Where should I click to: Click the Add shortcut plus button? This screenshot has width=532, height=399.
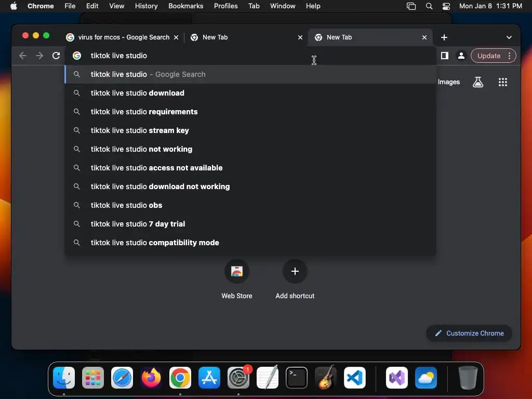pos(295,271)
